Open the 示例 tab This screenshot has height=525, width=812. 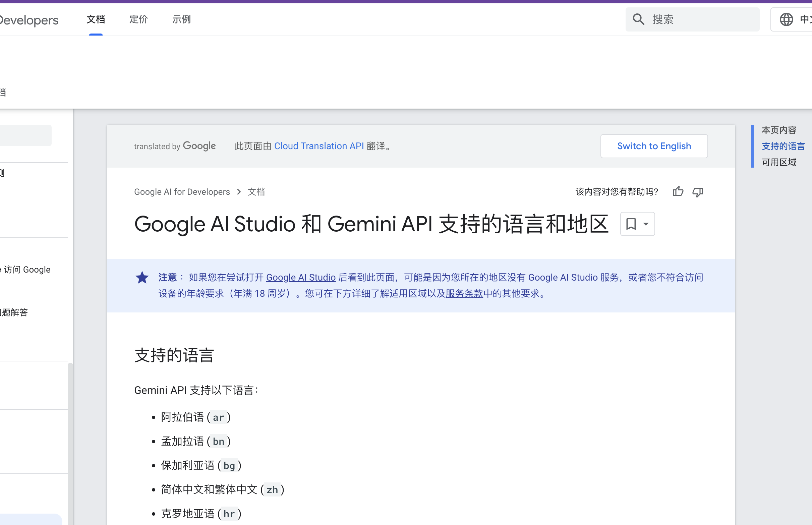[181, 19]
